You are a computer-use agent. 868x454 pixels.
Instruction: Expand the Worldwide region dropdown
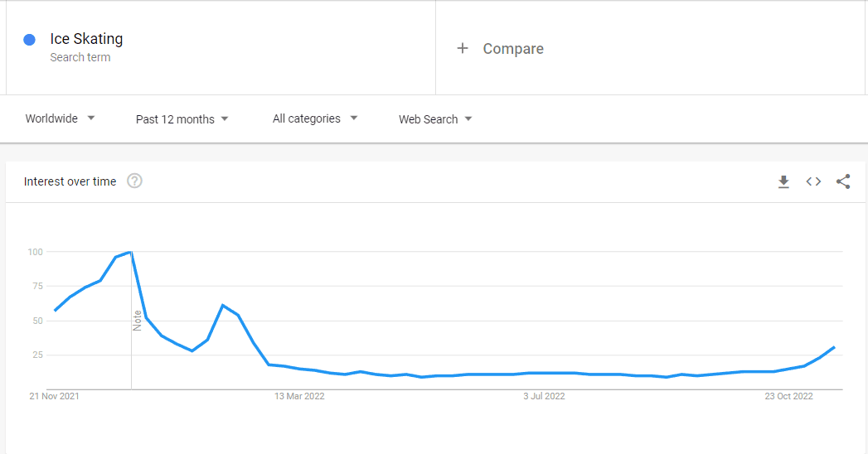click(61, 118)
